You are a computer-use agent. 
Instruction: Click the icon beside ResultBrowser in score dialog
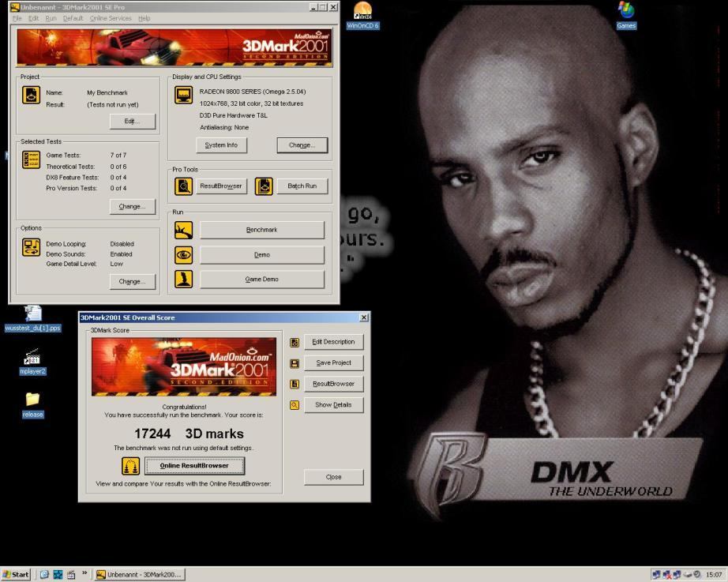pos(295,384)
